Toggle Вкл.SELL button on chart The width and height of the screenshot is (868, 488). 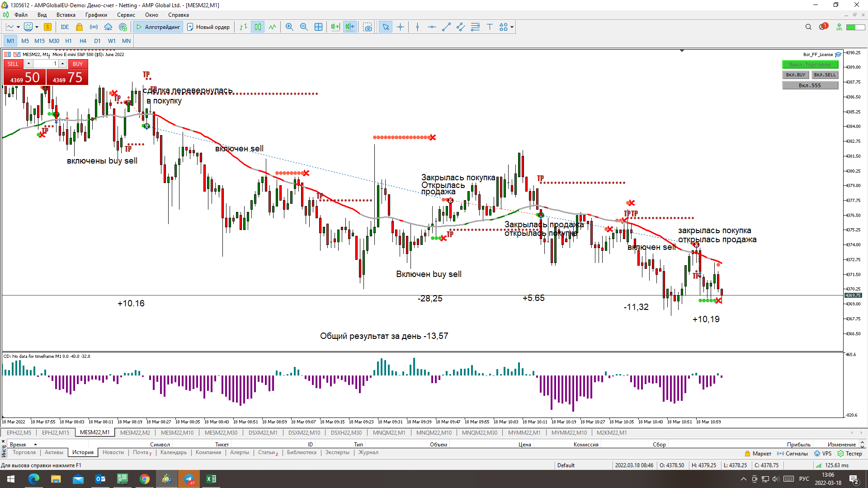tap(825, 75)
